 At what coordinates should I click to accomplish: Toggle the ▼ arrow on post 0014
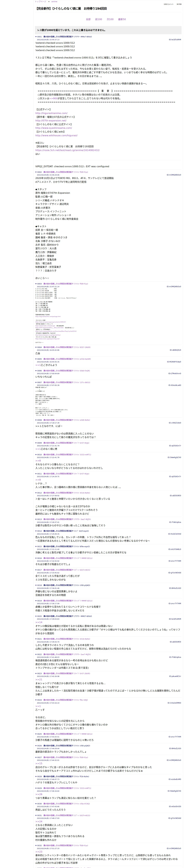(x=36, y=531)
